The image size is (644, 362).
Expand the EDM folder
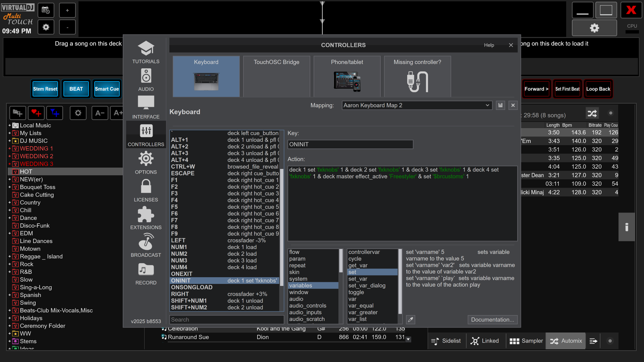(9, 233)
